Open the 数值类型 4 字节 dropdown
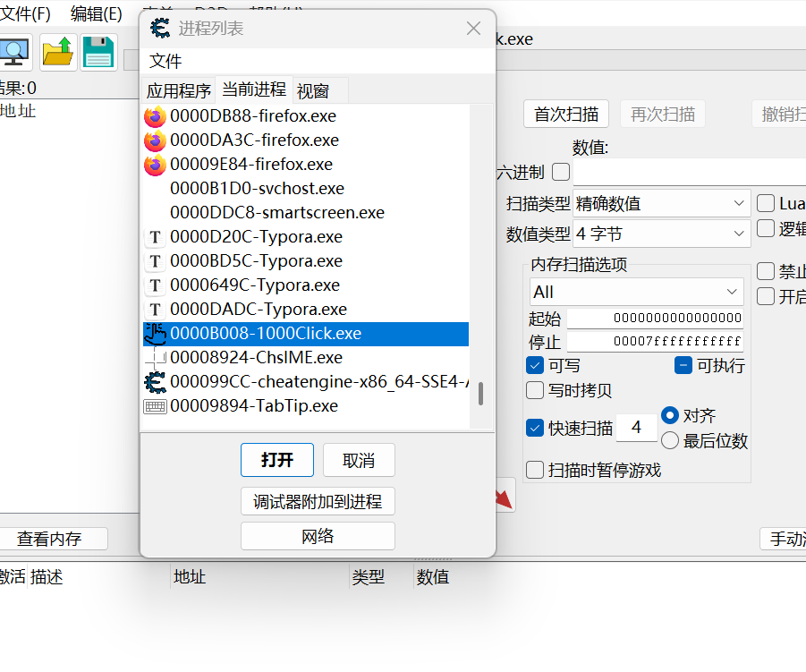The image size is (806, 672). click(662, 234)
